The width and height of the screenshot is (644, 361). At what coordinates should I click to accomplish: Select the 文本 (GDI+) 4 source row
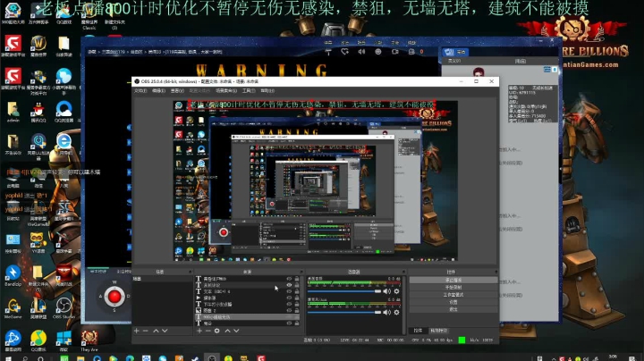[247, 291]
